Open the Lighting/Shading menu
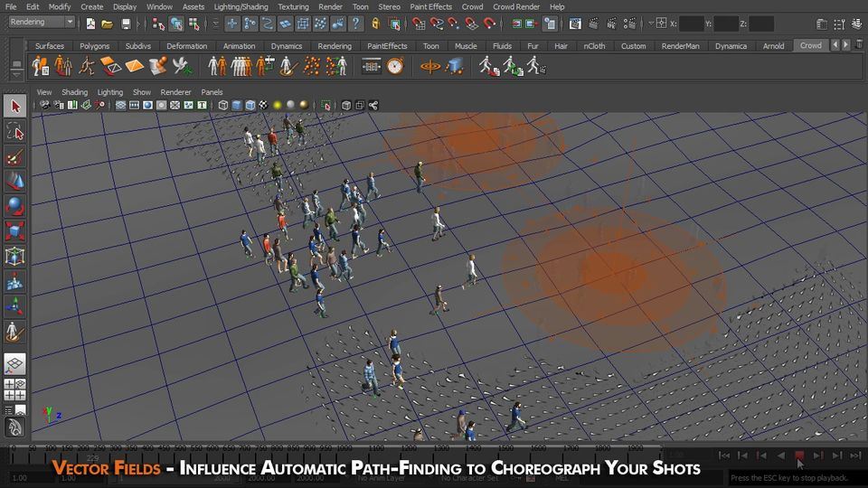868x488 pixels. (241, 6)
